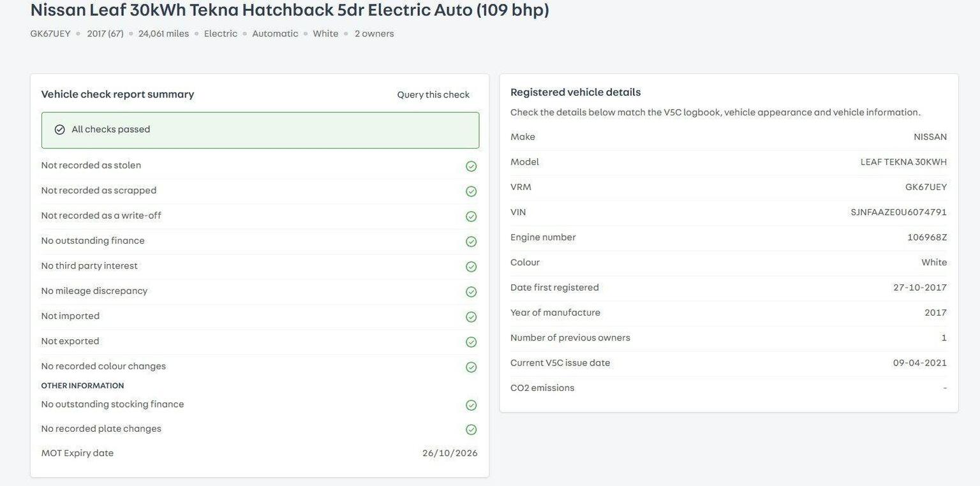Click the 'No outstanding stocking finance' tick icon

(471, 405)
